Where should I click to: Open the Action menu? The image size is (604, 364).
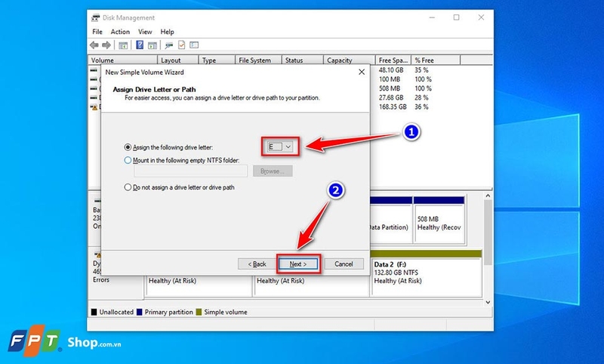120,32
